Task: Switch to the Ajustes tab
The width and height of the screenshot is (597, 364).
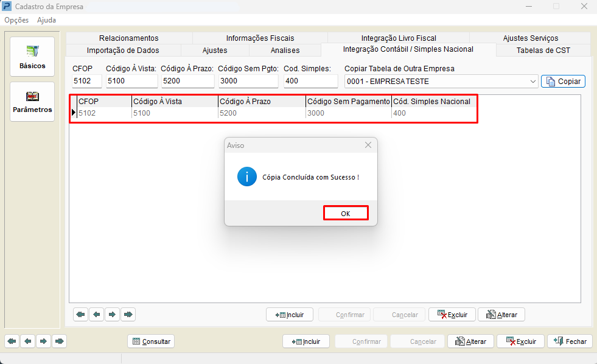Action: coord(215,51)
